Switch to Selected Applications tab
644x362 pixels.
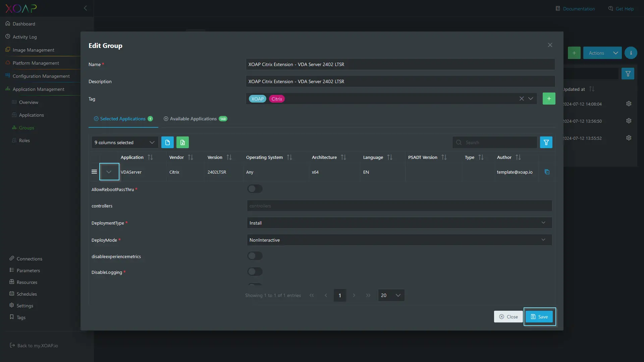123,119
